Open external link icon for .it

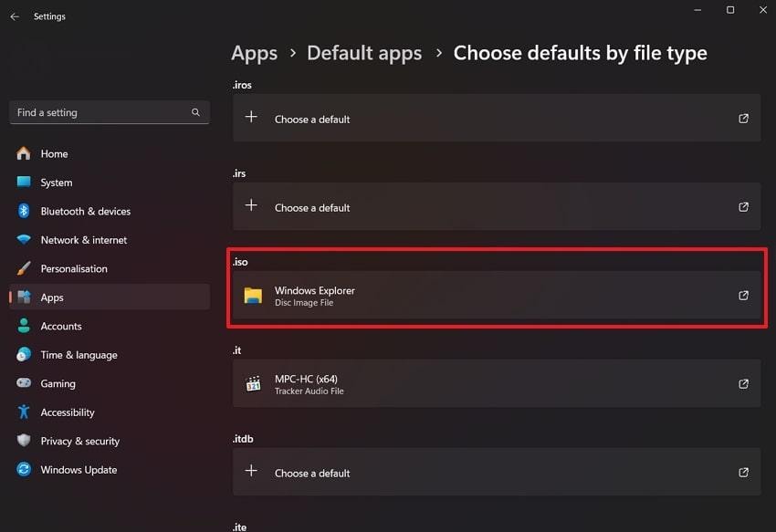(x=743, y=384)
